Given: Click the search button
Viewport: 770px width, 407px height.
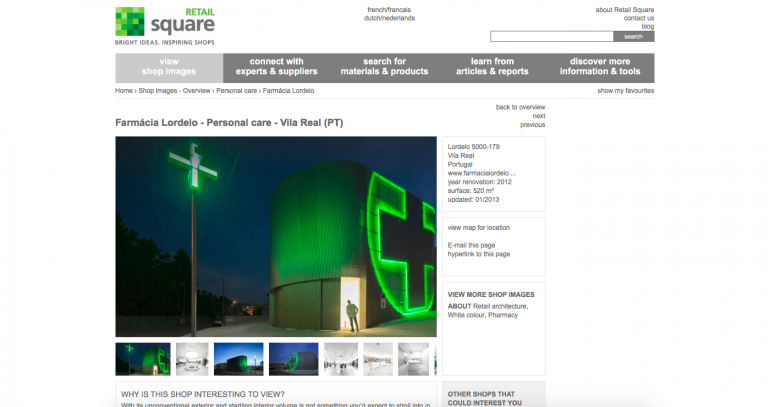Looking at the screenshot, I should point(633,36).
